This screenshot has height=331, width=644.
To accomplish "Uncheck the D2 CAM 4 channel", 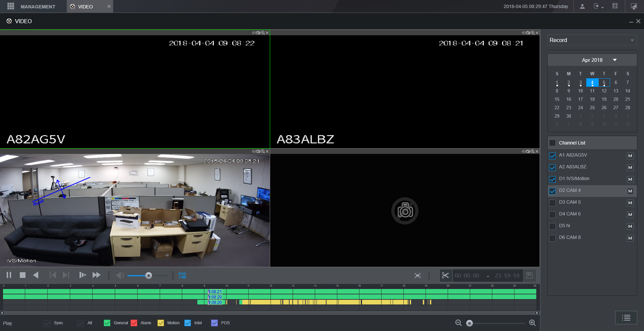I will click(x=552, y=191).
